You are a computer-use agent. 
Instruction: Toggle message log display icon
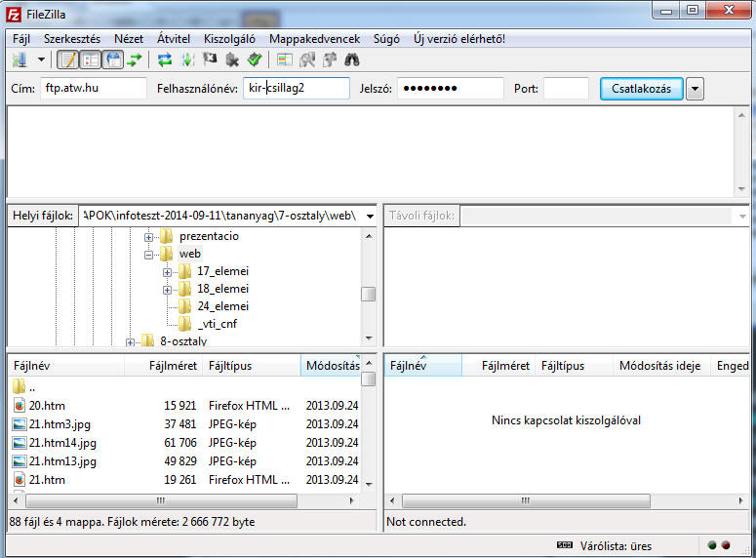click(67, 60)
